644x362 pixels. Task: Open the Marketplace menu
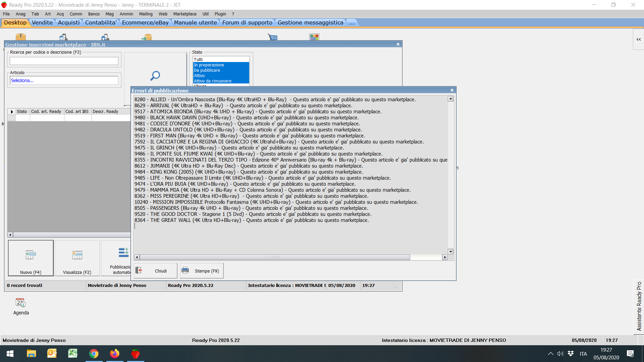coord(185,14)
